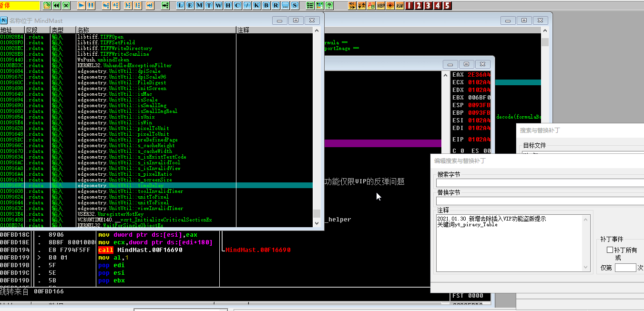Click the 仅第 count input box

[x=625, y=268]
